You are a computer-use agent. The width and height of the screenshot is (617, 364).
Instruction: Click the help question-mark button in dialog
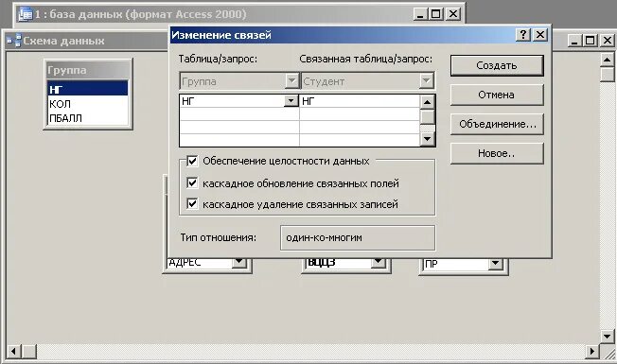coord(523,35)
